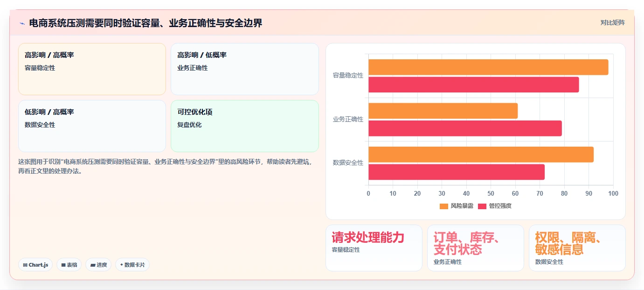Click the orange 业务正确性 risk bar
Viewport: 644px width, 290px height.
pos(443,111)
